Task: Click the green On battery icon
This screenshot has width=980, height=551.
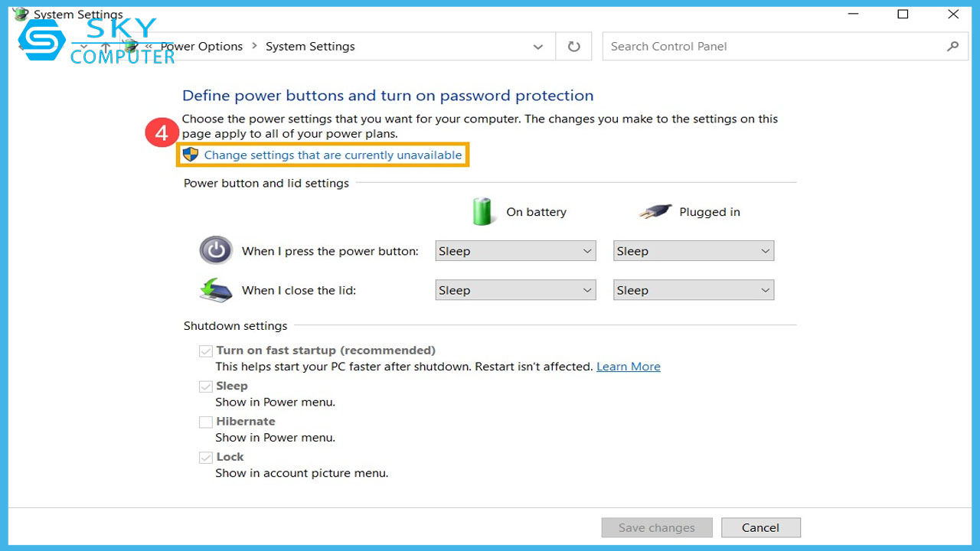Action: 482,212
